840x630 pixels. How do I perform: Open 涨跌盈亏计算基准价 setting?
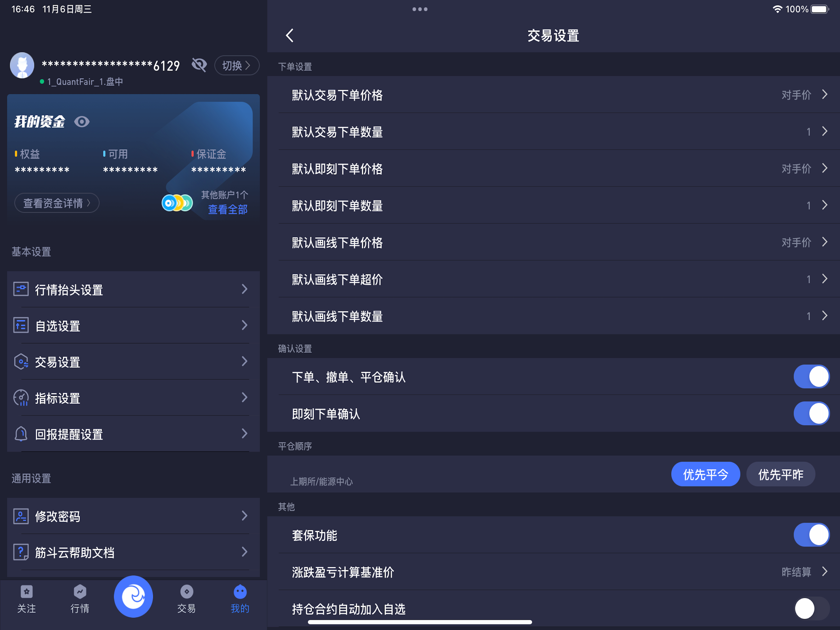pos(554,571)
